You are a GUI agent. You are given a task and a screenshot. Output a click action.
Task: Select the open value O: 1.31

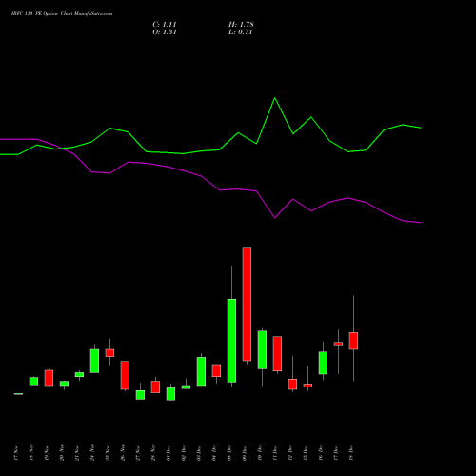[x=165, y=32]
